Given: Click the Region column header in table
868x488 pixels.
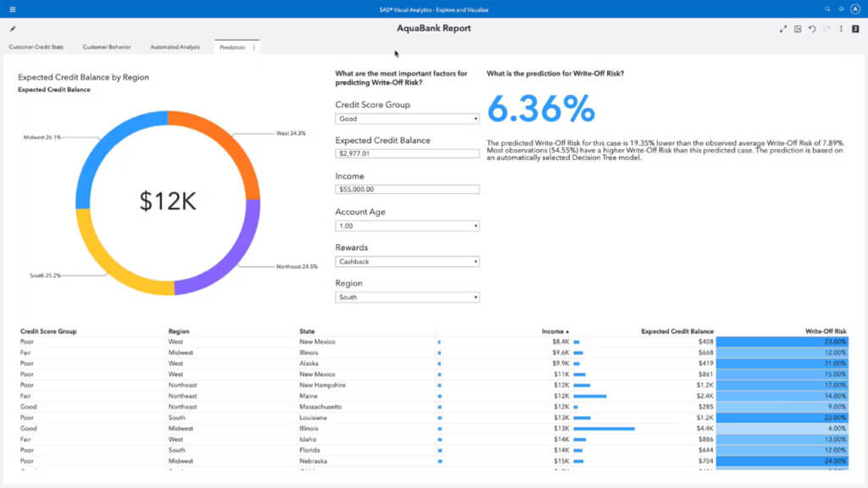Looking at the screenshot, I should [178, 331].
